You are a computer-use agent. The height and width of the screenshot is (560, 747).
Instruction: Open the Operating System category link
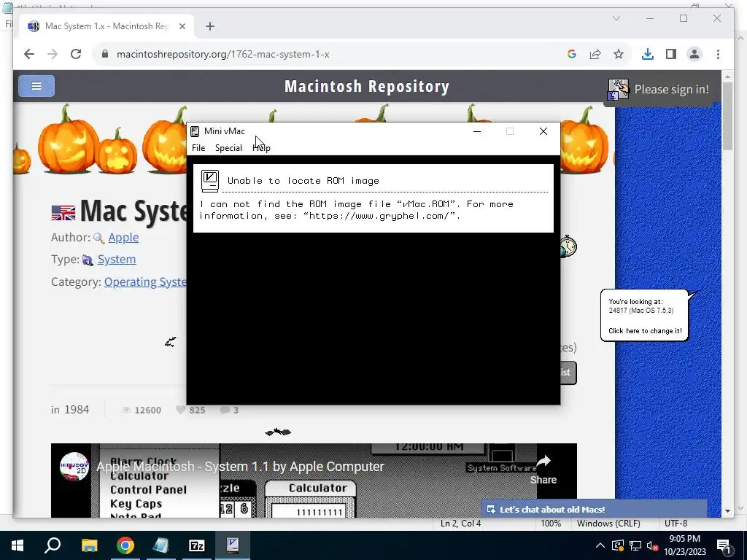(145, 282)
